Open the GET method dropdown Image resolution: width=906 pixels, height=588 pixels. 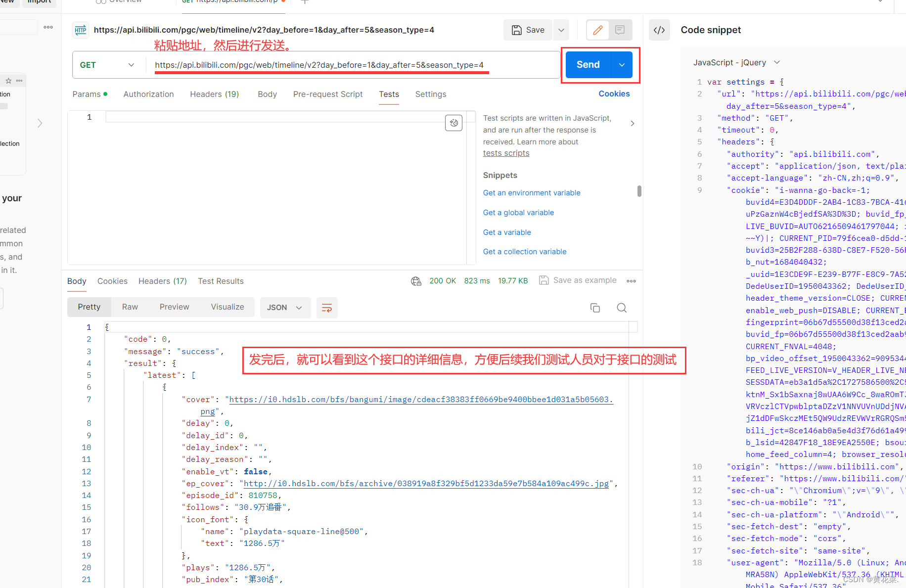[x=107, y=65]
